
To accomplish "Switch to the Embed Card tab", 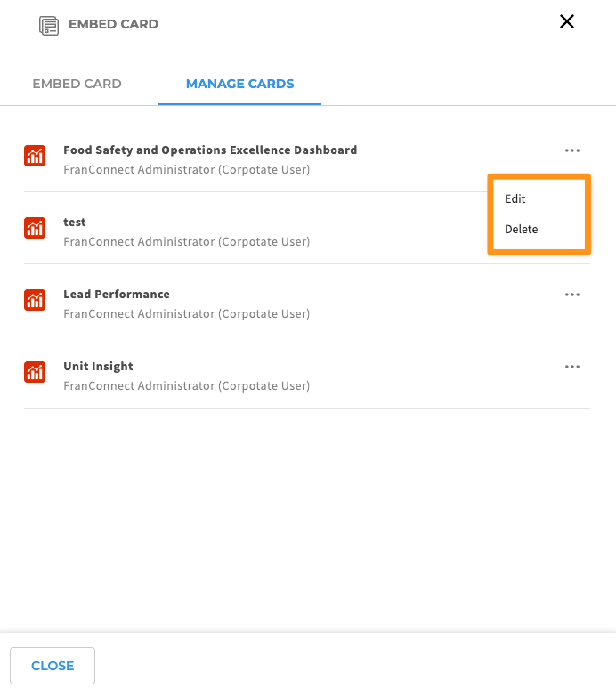I will [x=77, y=84].
